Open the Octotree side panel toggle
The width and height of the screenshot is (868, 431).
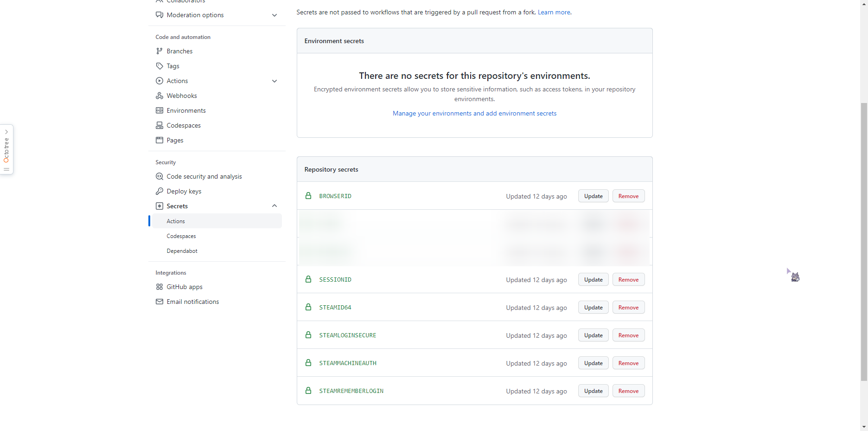[6, 149]
